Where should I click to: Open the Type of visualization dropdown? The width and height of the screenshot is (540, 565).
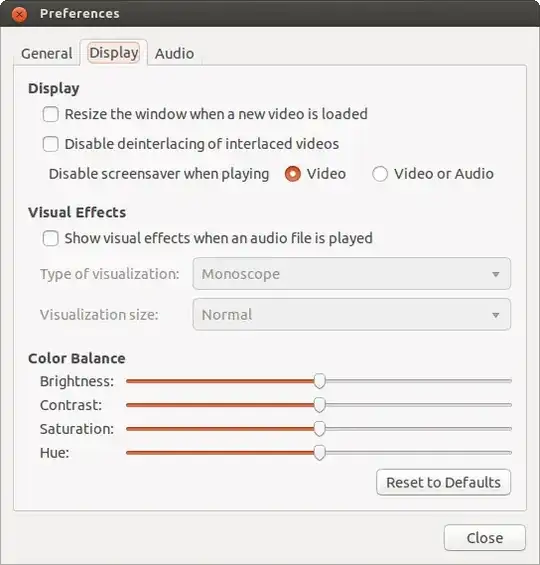[352, 274]
